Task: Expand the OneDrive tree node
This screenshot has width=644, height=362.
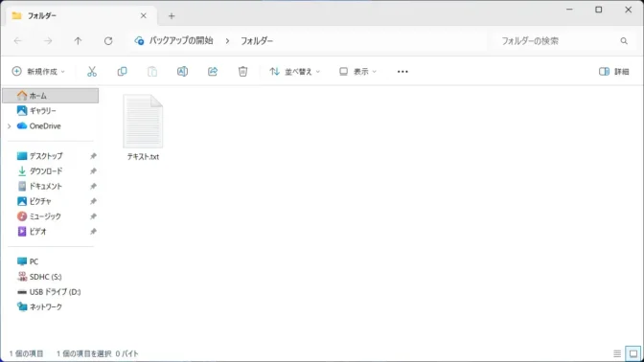Action: (x=10, y=126)
